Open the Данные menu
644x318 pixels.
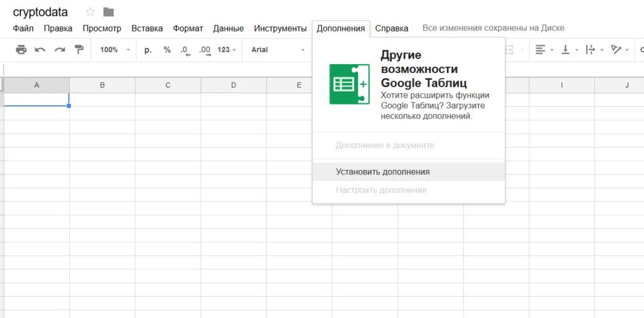point(228,28)
